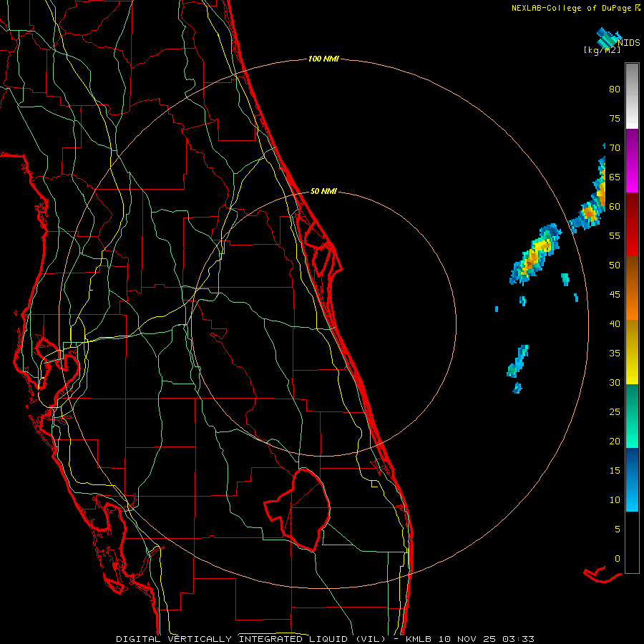
Task: Click the 50 NMI range ring label
Action: [323, 191]
